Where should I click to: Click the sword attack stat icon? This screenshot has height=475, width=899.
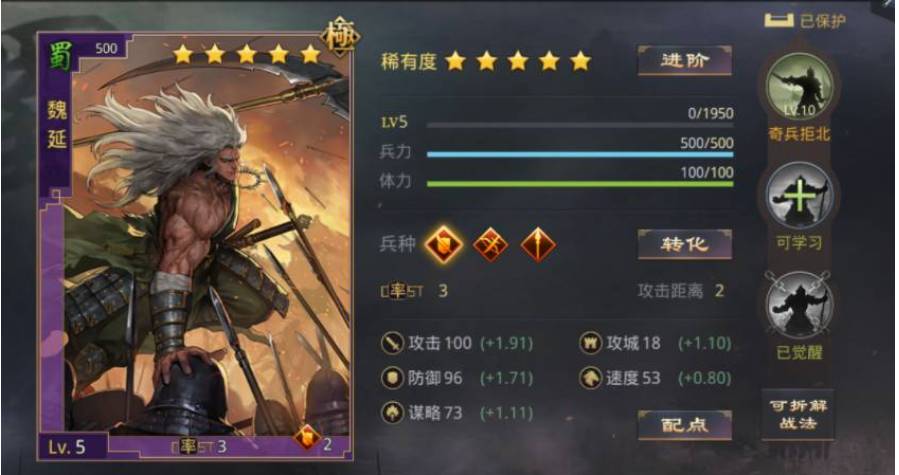pos(393,344)
